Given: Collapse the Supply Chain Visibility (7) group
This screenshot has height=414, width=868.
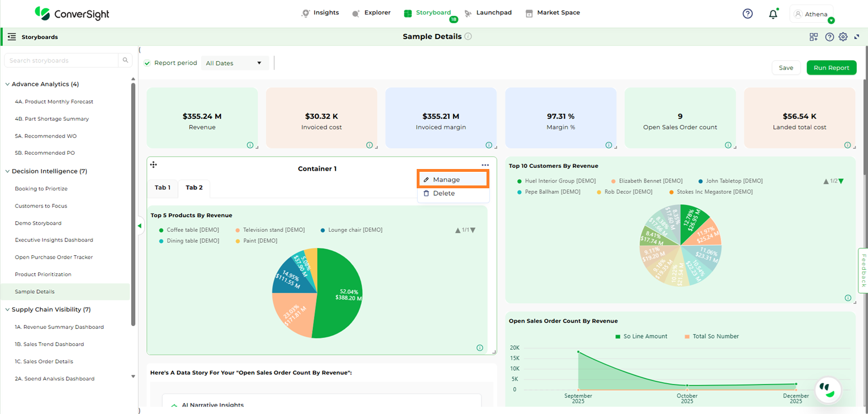Looking at the screenshot, I should [x=7, y=310].
